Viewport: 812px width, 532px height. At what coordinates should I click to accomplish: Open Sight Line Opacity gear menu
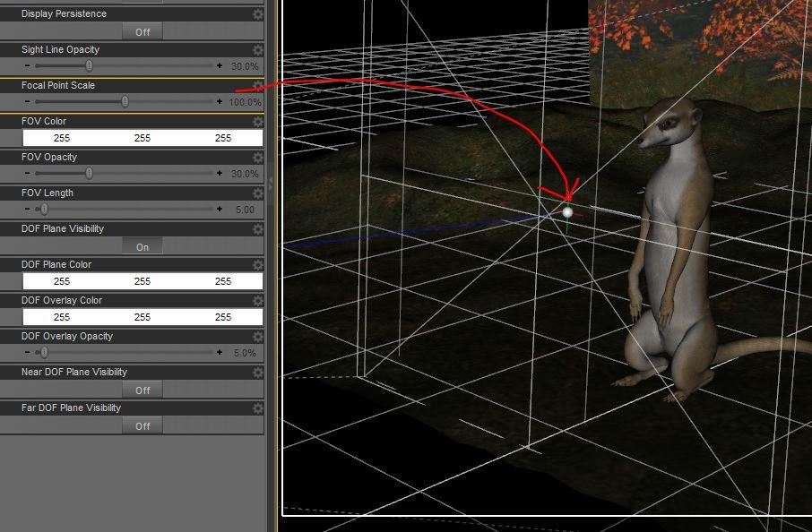257,49
